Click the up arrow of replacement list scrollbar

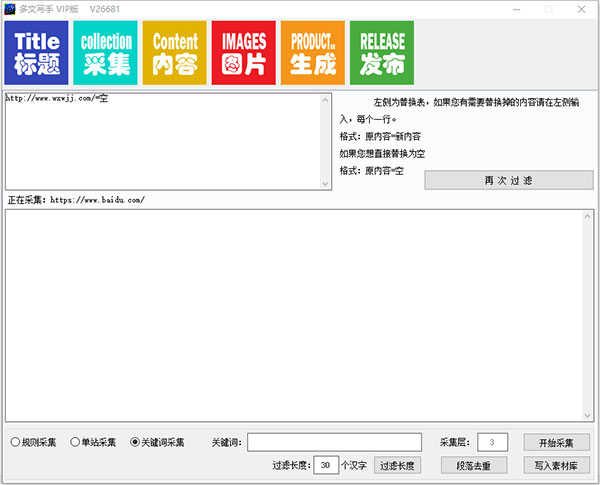[x=325, y=100]
